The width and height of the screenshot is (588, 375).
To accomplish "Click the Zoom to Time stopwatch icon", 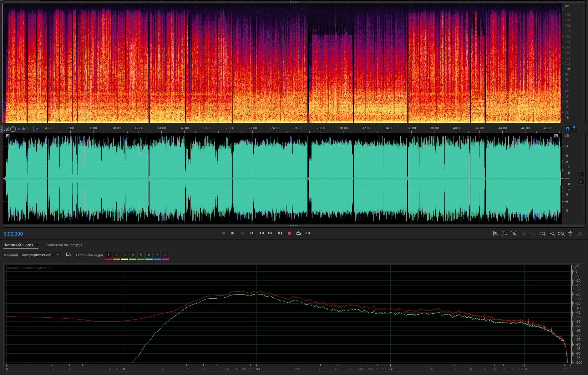I will (x=570, y=234).
